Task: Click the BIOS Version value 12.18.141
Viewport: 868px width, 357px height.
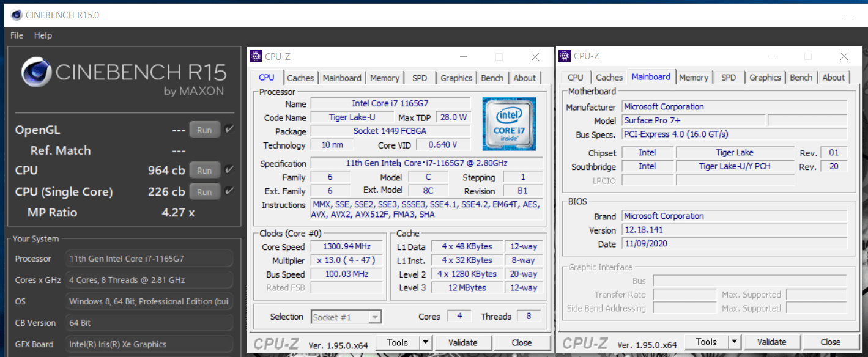Action: (735, 230)
